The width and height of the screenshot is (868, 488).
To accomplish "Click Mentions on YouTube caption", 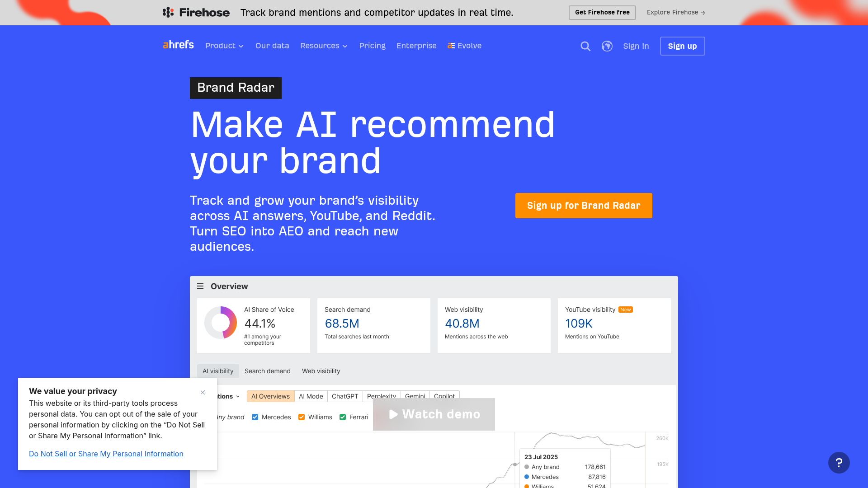I will 592,337.
